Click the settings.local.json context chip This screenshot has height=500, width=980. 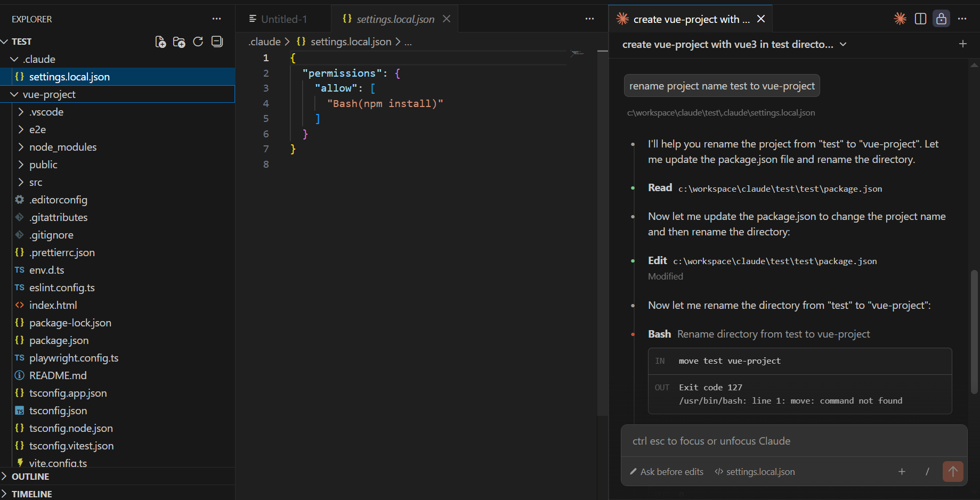pyautogui.click(x=755, y=472)
